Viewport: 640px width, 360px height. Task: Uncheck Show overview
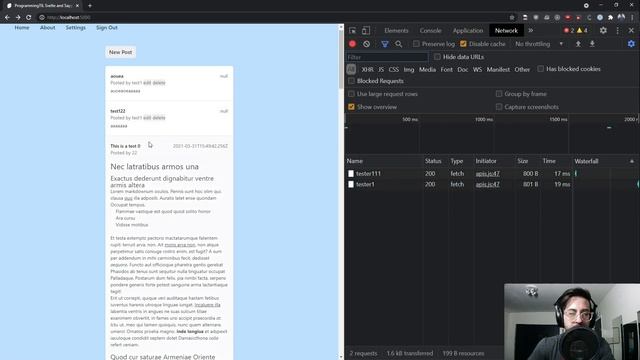click(351, 107)
